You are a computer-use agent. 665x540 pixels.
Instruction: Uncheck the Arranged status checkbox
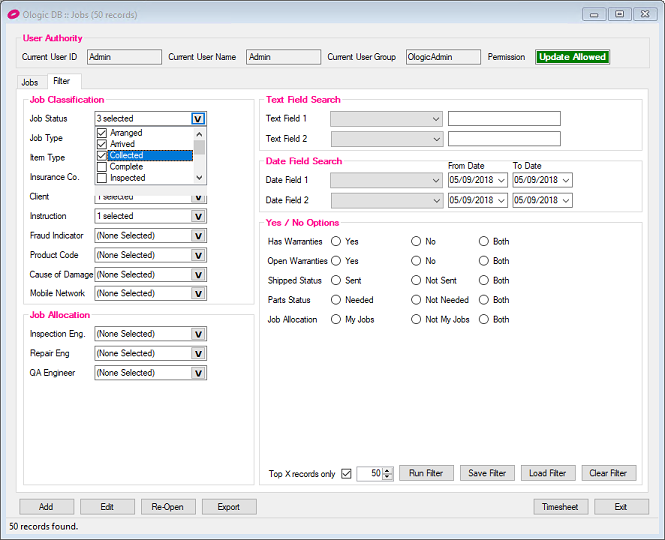point(102,133)
